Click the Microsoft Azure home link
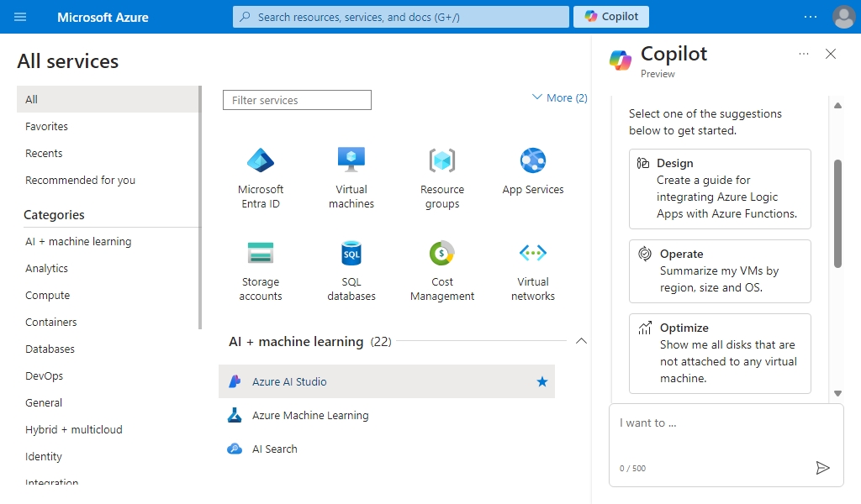The image size is (861, 504). click(x=103, y=17)
